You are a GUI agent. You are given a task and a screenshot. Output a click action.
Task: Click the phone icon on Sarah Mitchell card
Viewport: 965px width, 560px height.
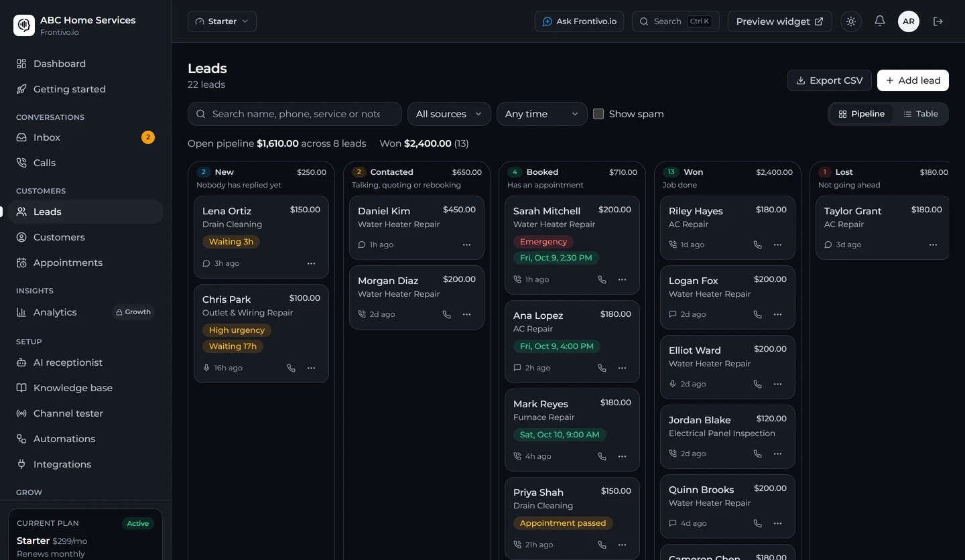click(x=602, y=279)
